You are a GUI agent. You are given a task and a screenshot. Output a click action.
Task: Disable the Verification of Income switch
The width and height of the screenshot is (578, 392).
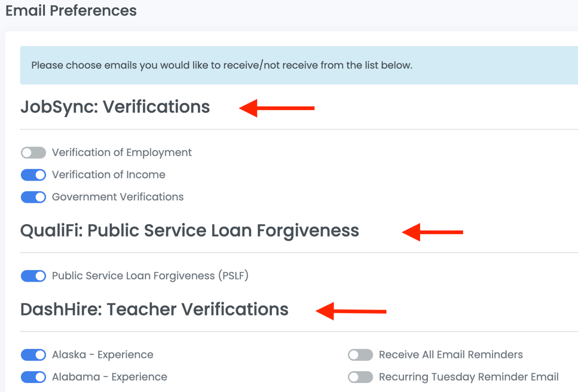33,175
